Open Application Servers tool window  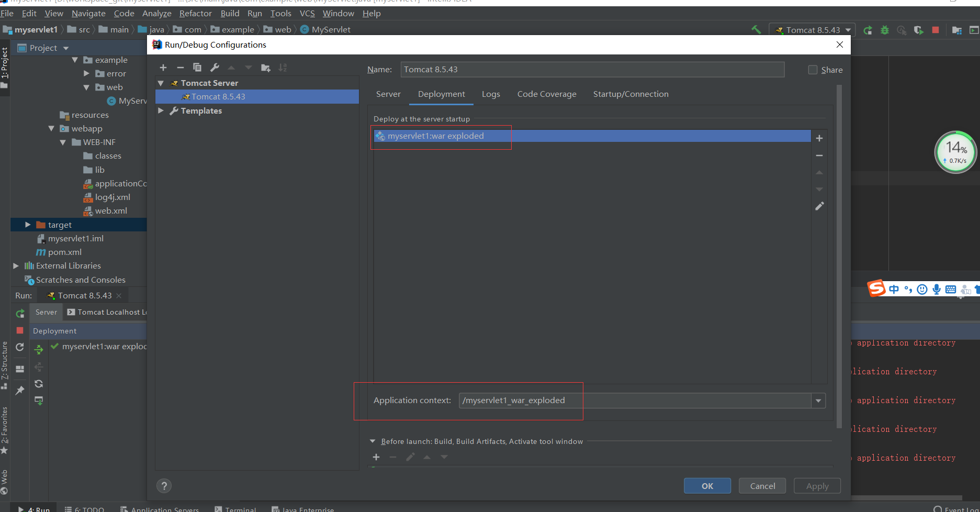point(160,509)
